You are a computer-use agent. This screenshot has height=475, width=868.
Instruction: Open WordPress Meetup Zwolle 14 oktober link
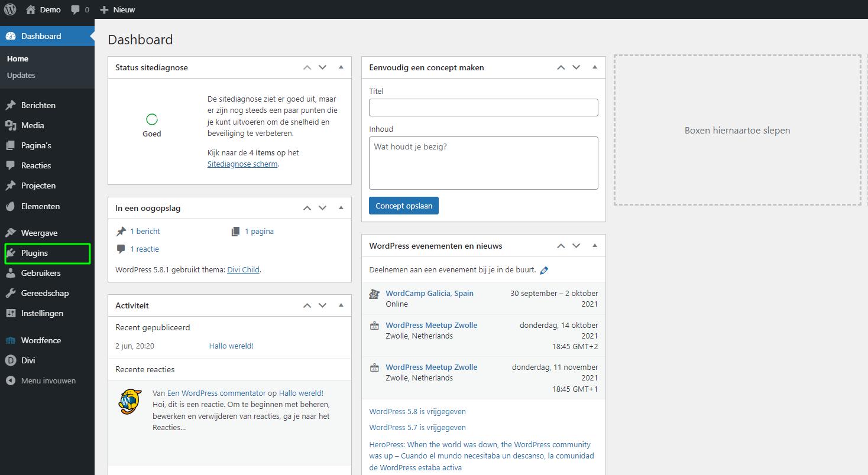(432, 326)
